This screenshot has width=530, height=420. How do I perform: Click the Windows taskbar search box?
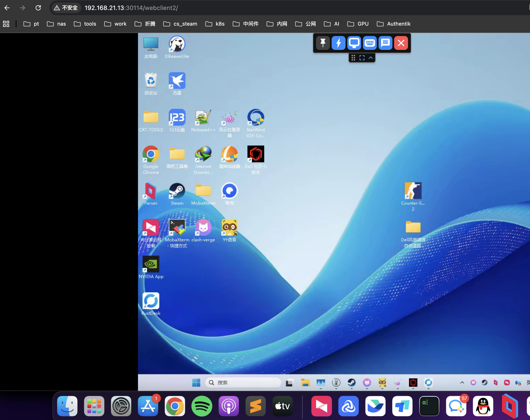[x=243, y=382]
